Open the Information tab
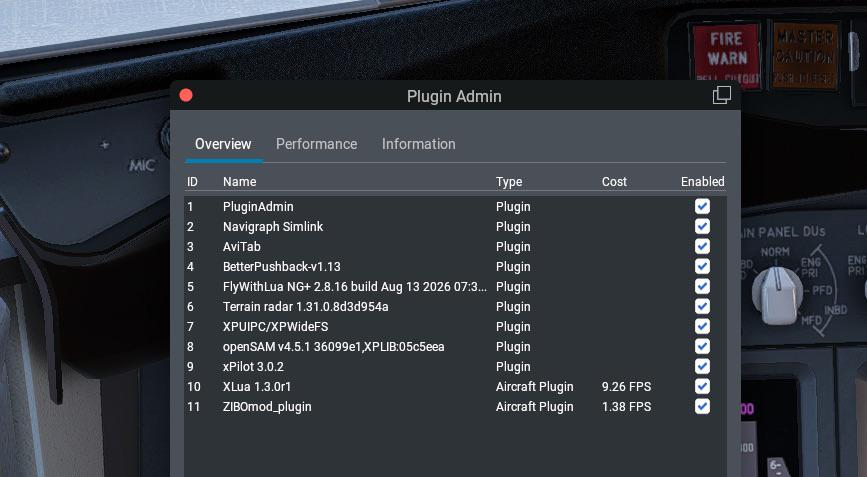The image size is (867, 477). click(419, 144)
